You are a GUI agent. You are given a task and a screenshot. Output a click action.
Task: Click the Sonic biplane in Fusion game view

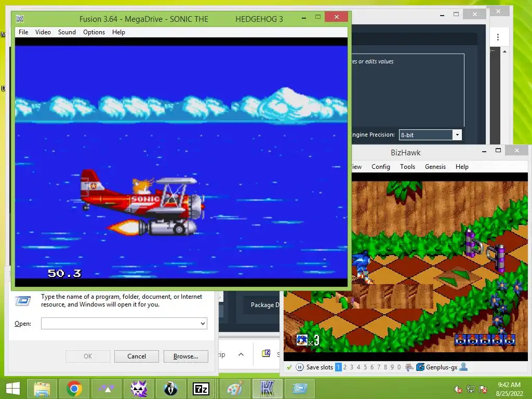pyautogui.click(x=142, y=203)
